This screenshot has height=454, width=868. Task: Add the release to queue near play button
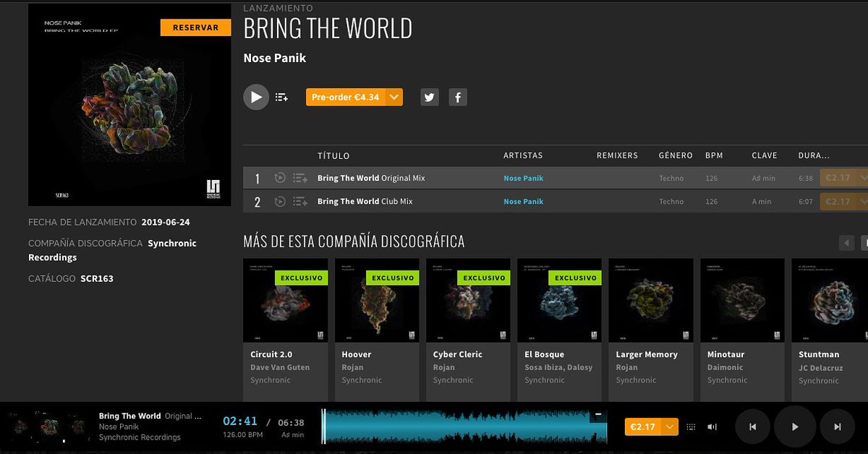[282, 97]
